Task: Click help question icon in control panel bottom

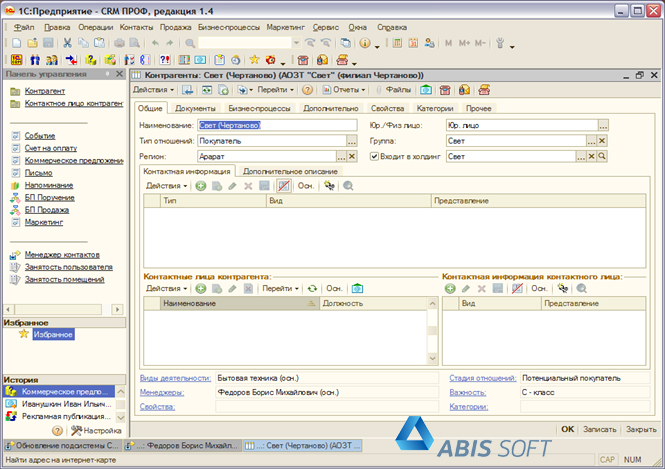Action: point(57,431)
